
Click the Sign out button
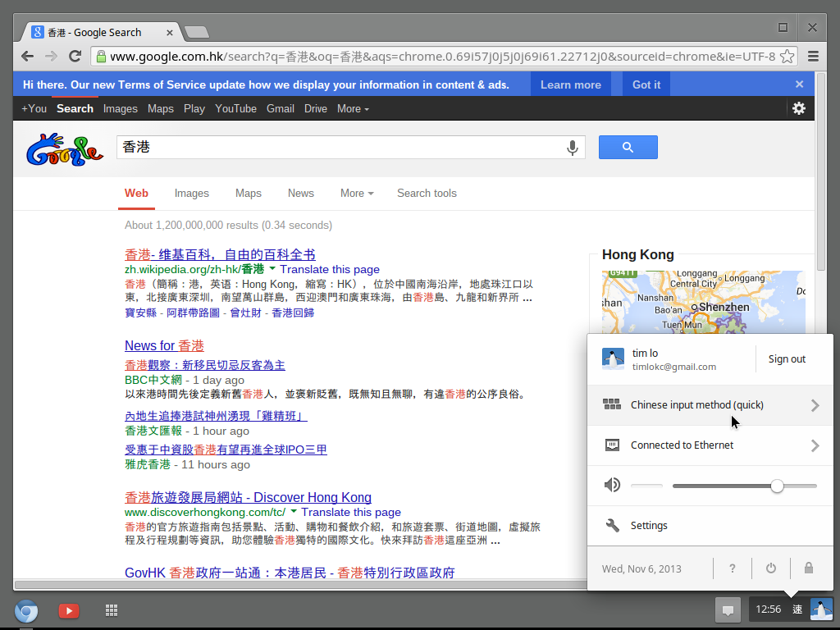pos(787,359)
